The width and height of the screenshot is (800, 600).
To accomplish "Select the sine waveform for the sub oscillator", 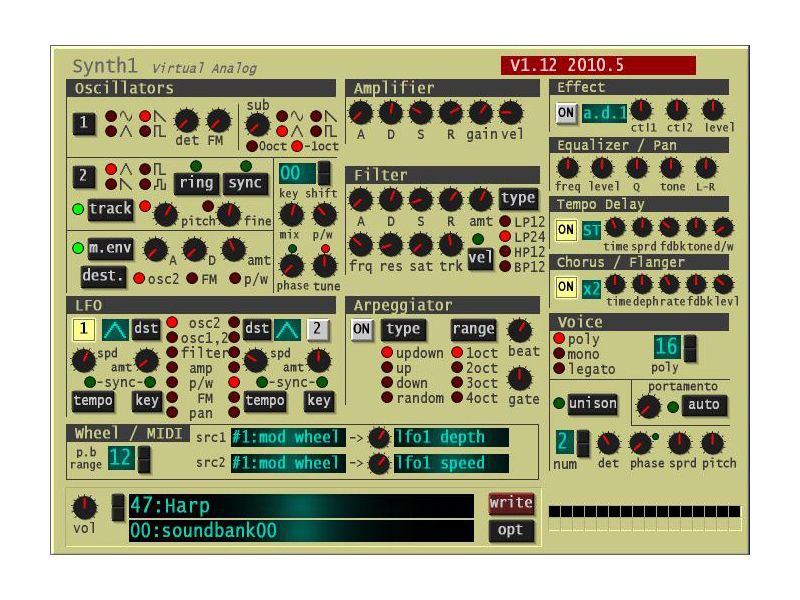I will (x=280, y=115).
